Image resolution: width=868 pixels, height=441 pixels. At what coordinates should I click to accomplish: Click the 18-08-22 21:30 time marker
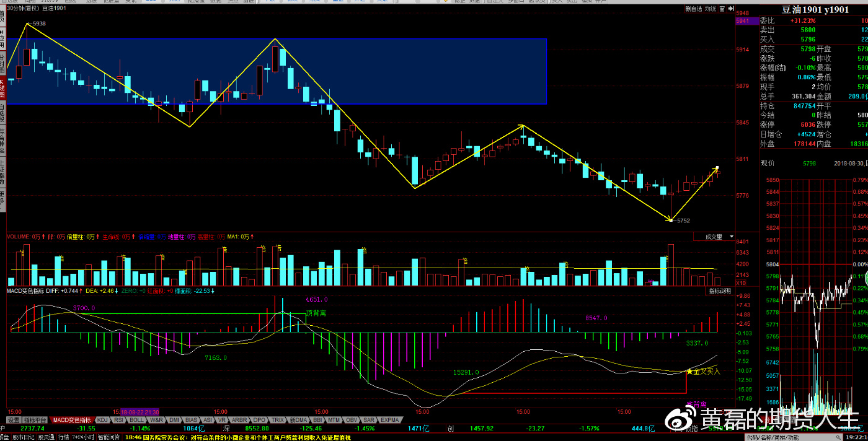tap(141, 412)
